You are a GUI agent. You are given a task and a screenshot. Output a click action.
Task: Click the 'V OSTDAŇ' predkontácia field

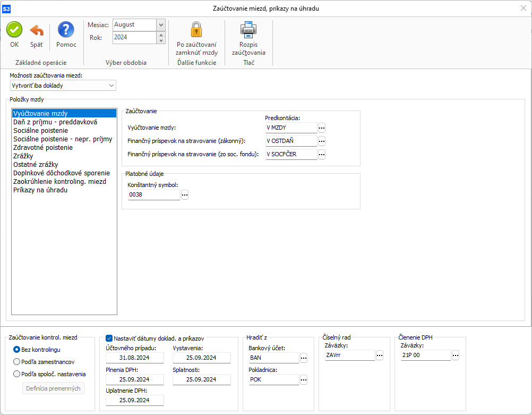pos(291,141)
